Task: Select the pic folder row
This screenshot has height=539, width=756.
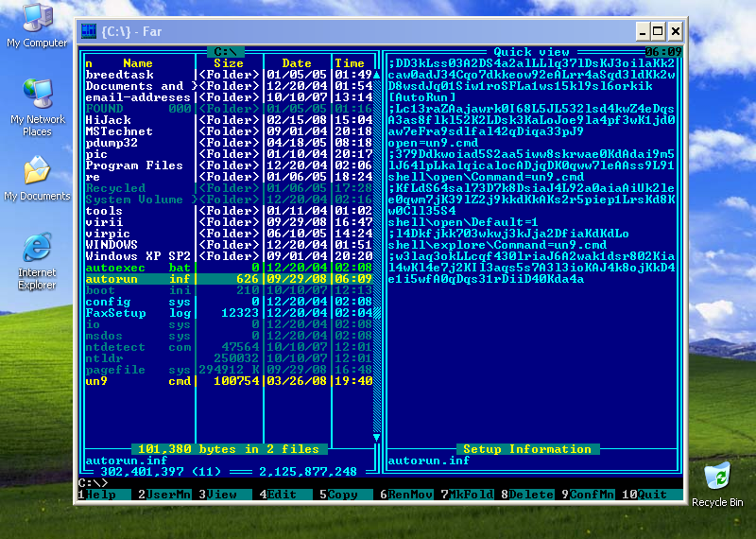Action: tap(229, 154)
